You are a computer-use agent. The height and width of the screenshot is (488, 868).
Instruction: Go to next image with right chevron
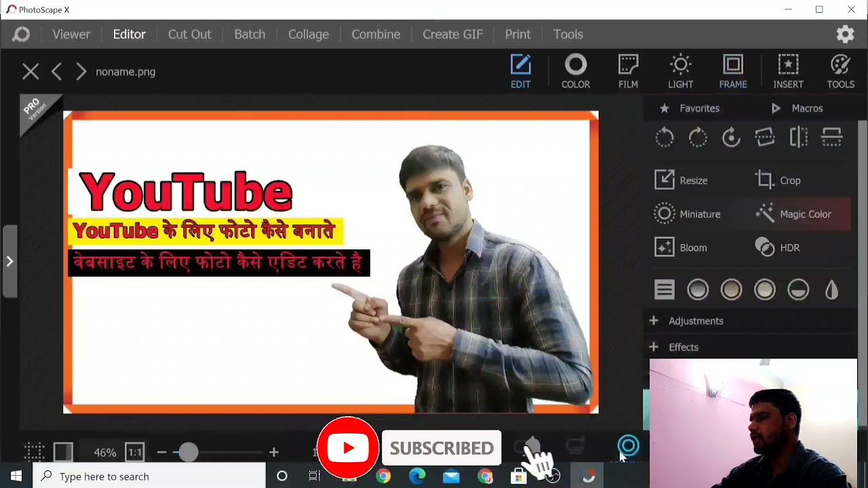point(81,71)
